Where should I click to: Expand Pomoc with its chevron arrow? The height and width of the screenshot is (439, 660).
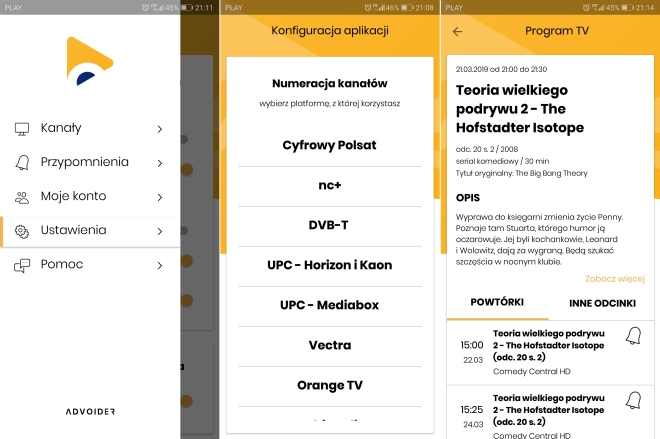(160, 265)
